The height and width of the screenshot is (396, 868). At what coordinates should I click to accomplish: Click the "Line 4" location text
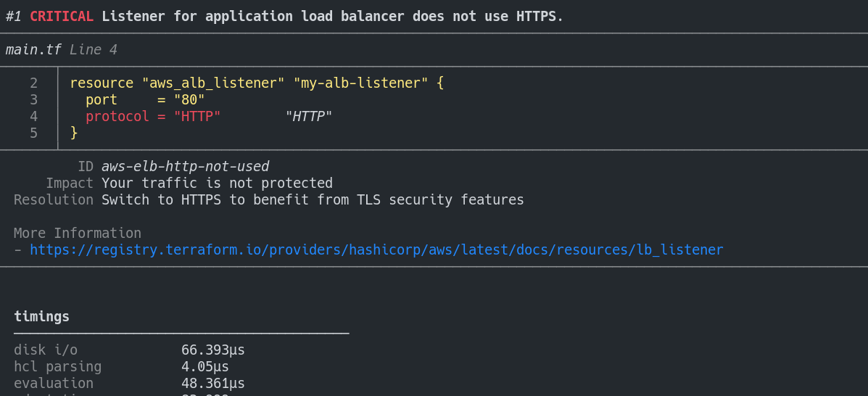point(94,50)
